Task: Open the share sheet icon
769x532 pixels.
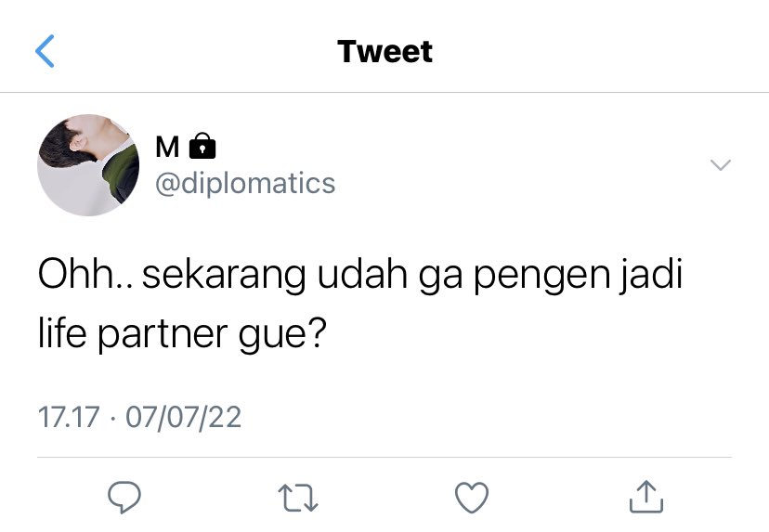Action: pyautogui.click(x=645, y=497)
